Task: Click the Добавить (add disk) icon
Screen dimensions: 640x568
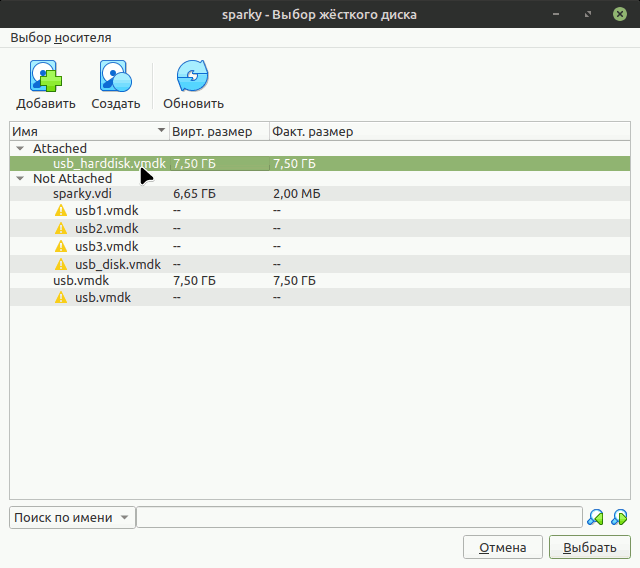Action: click(x=46, y=76)
